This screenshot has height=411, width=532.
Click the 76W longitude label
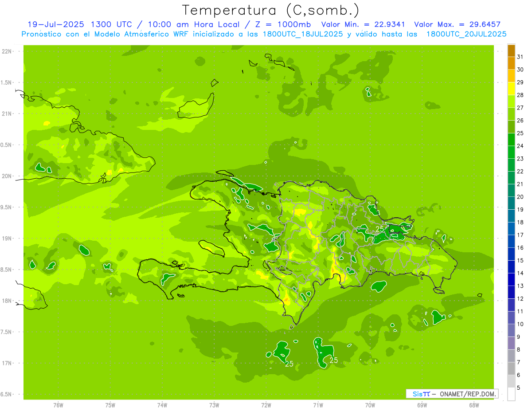coord(58,405)
